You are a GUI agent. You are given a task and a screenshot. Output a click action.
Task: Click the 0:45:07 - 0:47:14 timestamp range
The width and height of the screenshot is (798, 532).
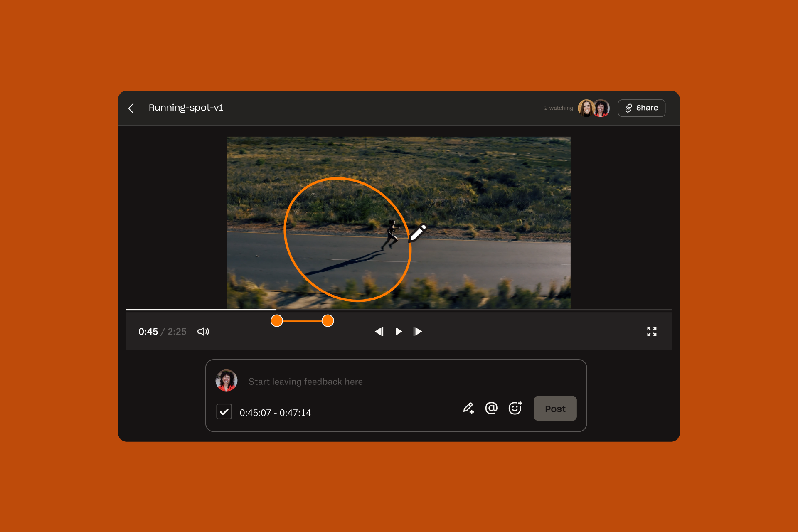tap(275, 413)
